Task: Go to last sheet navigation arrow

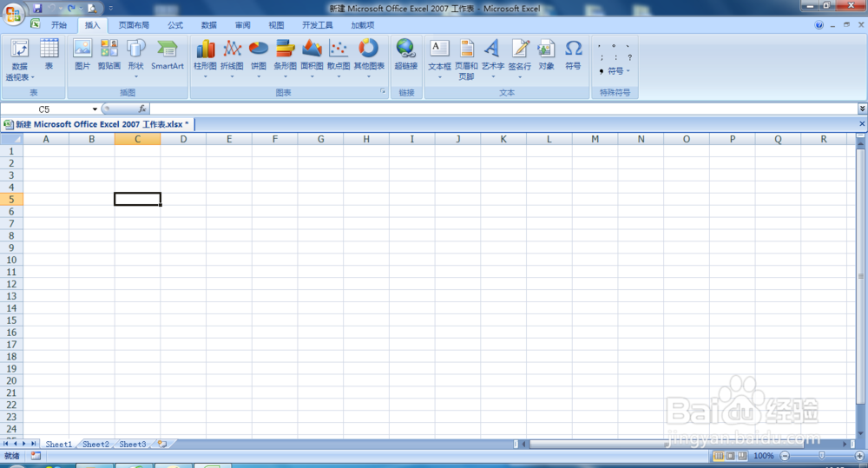Action: click(33, 444)
